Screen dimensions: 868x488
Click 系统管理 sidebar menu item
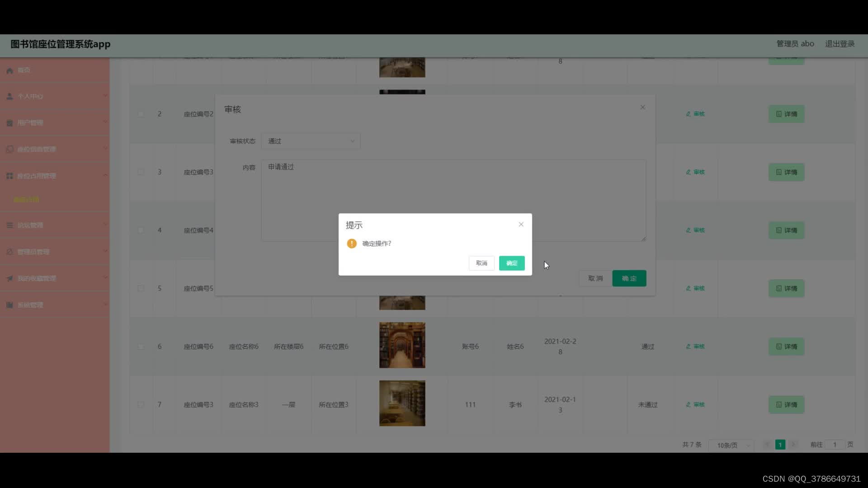point(29,305)
